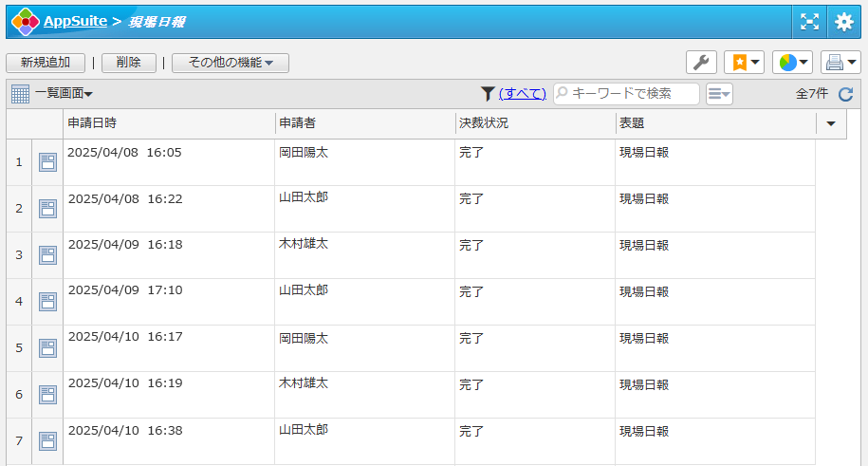Click the (すべて) filter link

[523, 94]
